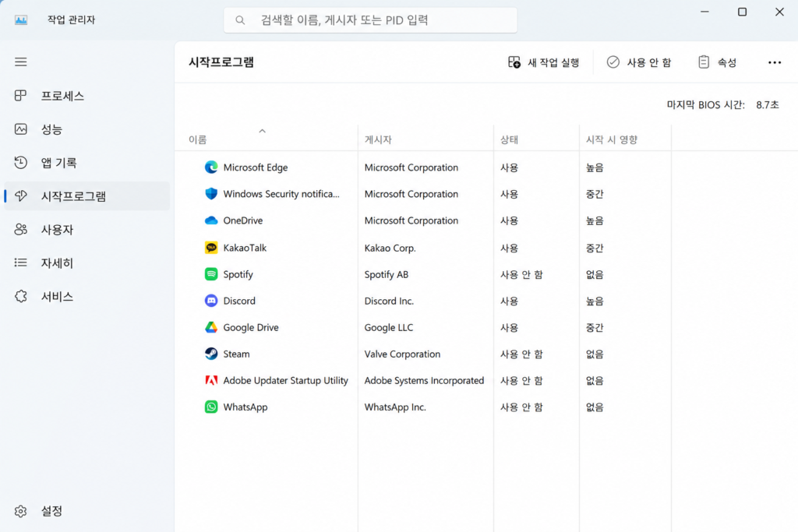Image resolution: width=798 pixels, height=532 pixels.
Task: Click the KakaoTalk yellow icon
Action: coord(211,248)
